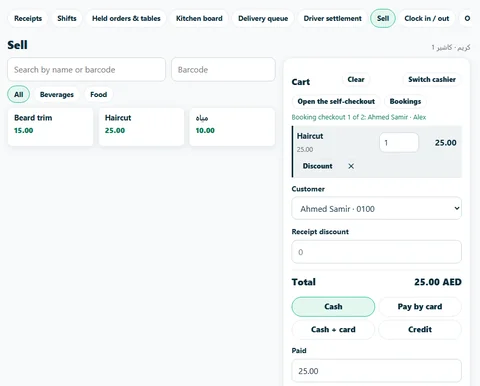Choose Credit payment method

coord(420,330)
